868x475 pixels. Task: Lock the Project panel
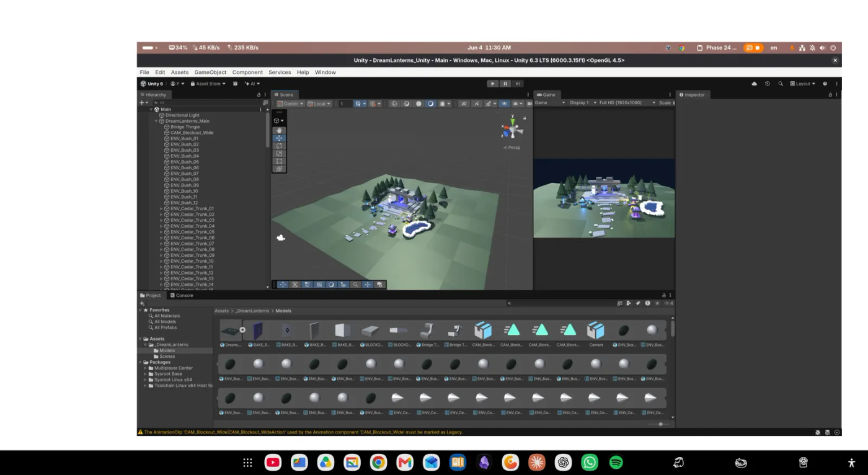point(664,295)
